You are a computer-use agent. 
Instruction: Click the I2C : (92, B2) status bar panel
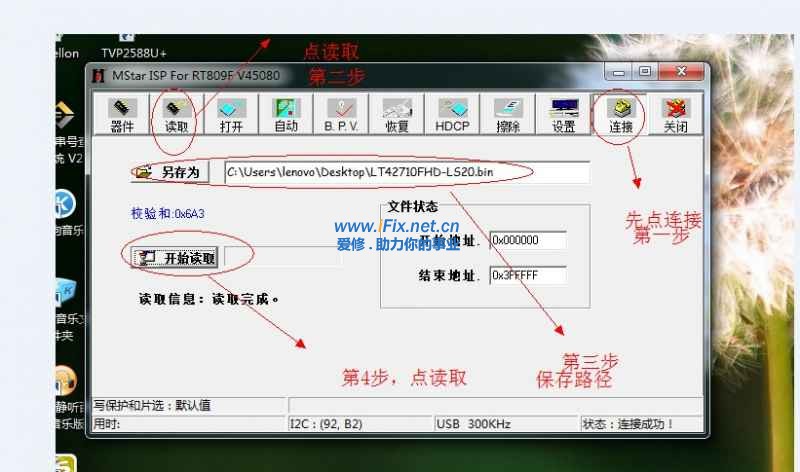tap(360, 425)
